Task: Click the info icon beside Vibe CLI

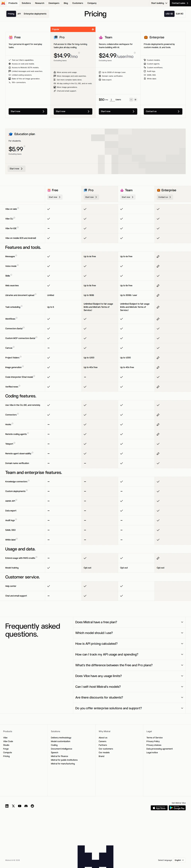Action: click(x=14, y=218)
